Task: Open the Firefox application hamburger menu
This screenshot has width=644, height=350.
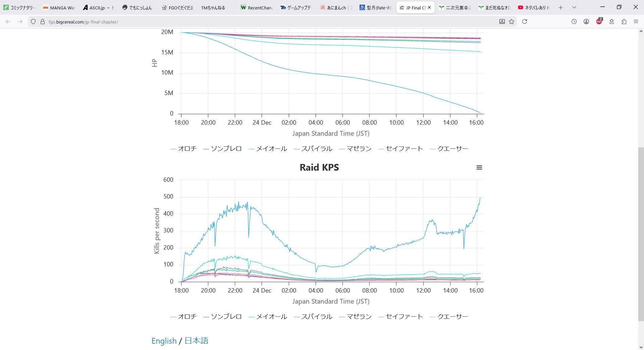Action: [636, 21]
